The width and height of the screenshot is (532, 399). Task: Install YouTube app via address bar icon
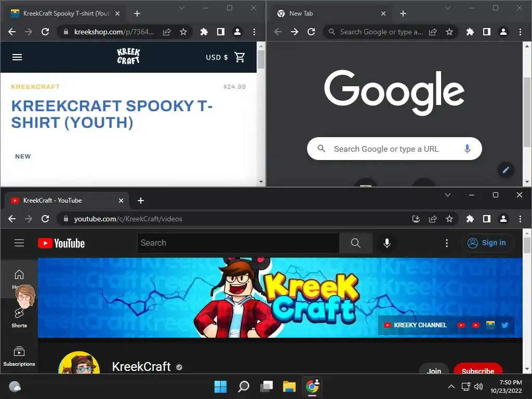click(416, 219)
